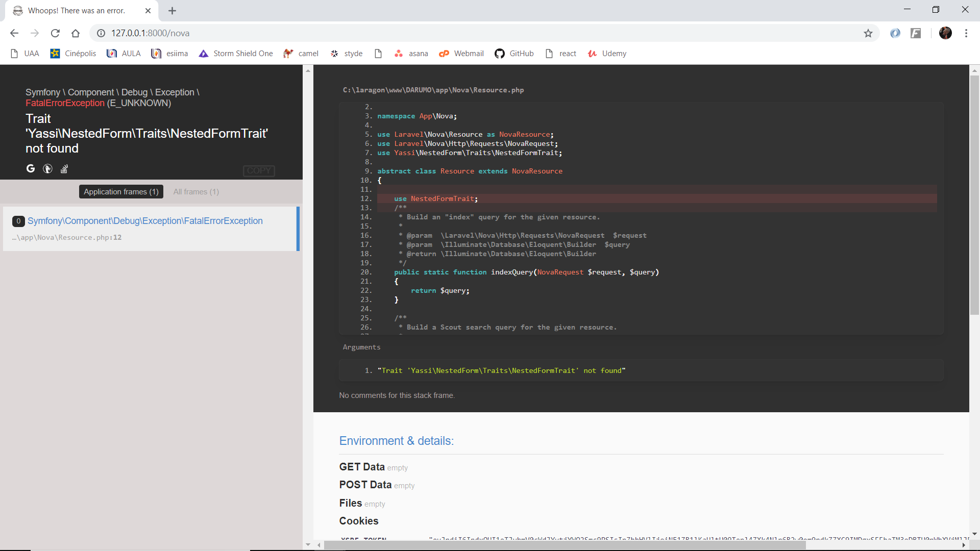
Task: Open the Chrome profile avatar
Action: pos(945,33)
